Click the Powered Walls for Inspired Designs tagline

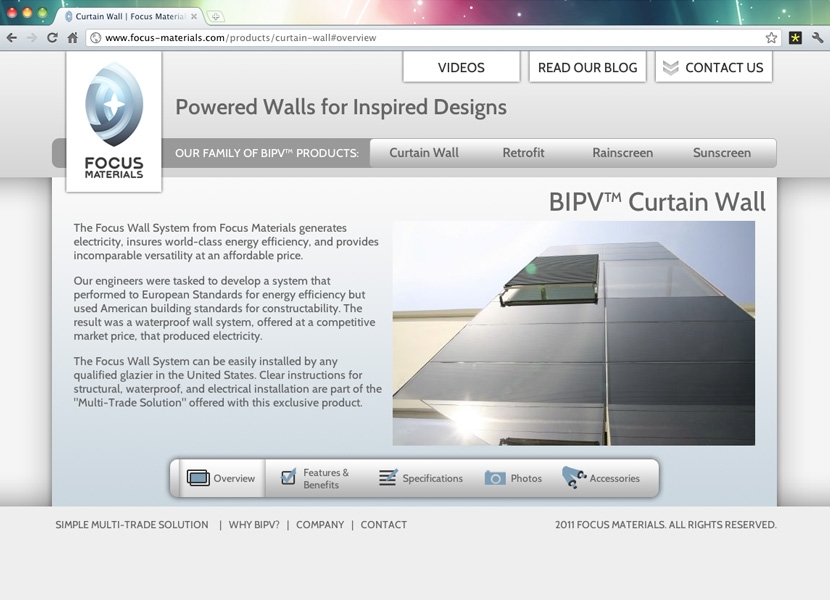[x=341, y=107]
